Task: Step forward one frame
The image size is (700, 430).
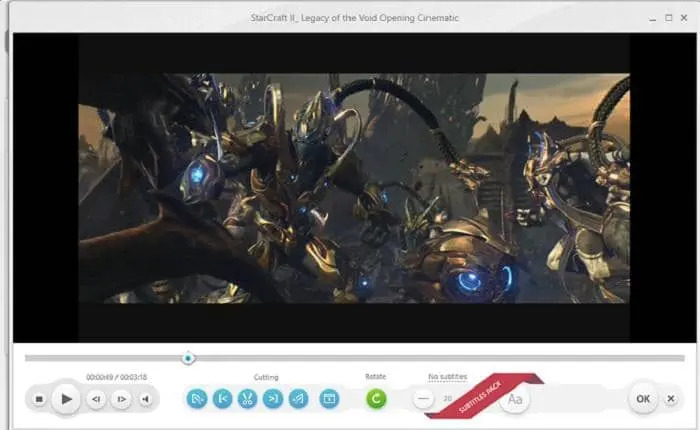Action: click(121, 399)
